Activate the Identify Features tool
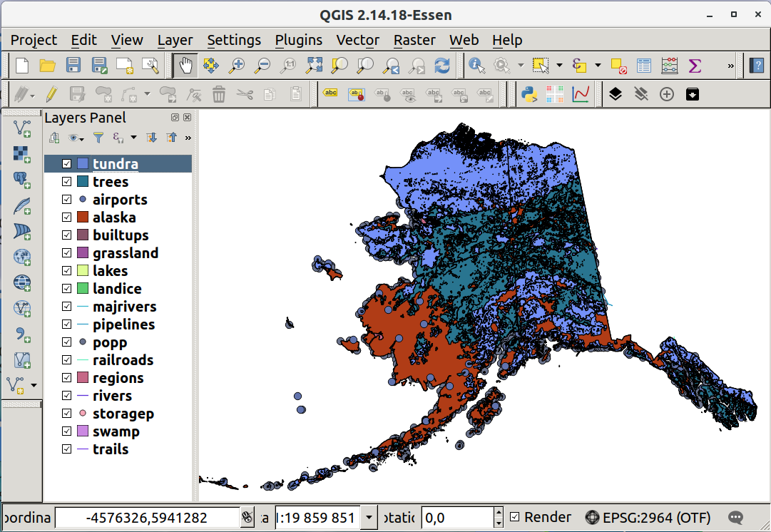The image size is (771, 532). coord(476,66)
